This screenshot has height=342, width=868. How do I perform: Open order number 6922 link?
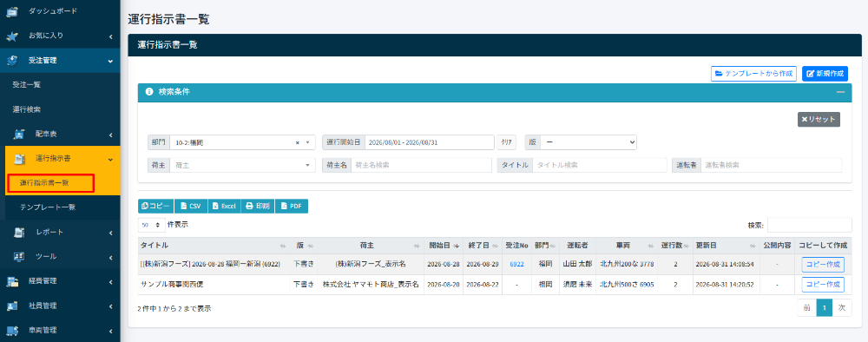[517, 265]
